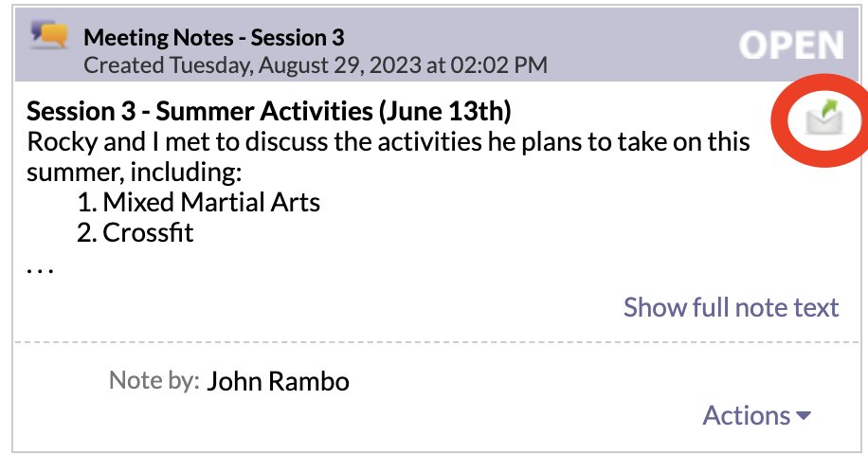868x455 pixels.
Task: Click the Note by label
Action: [154, 380]
